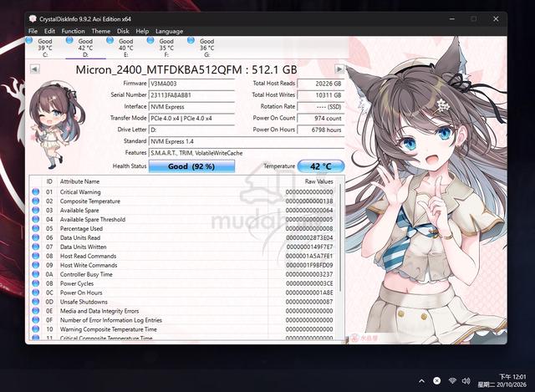Viewport: 535px width, 392px height.
Task: Click the status icon for Available Spare Threshold
Action: point(35,219)
